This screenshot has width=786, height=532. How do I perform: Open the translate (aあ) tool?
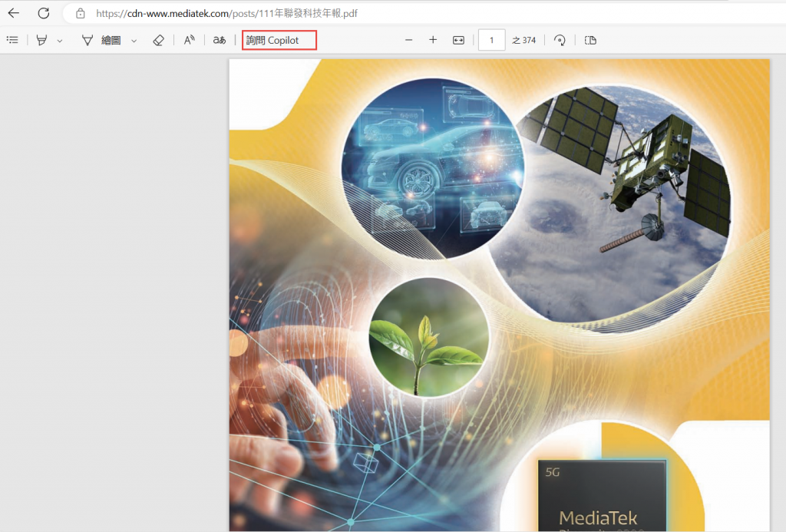pyautogui.click(x=220, y=40)
